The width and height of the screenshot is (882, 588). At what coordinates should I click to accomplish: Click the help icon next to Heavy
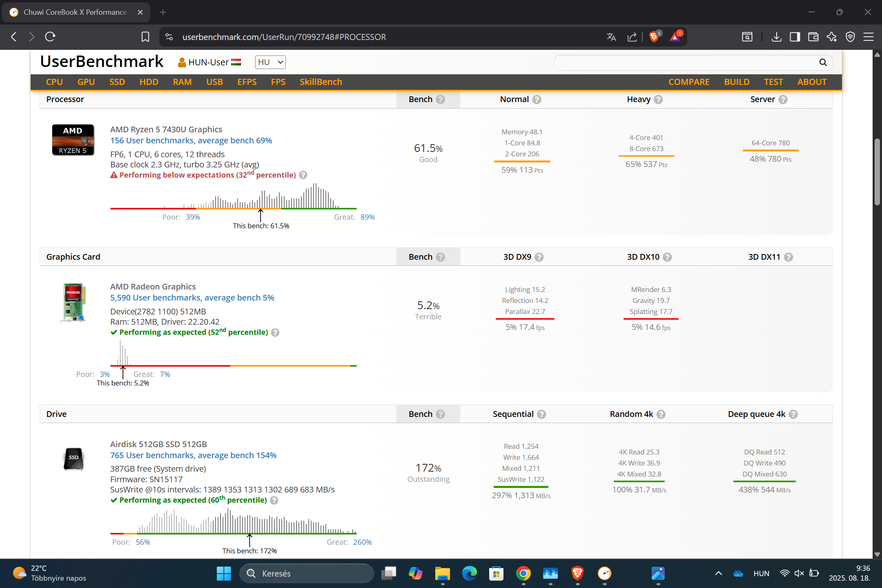(658, 99)
